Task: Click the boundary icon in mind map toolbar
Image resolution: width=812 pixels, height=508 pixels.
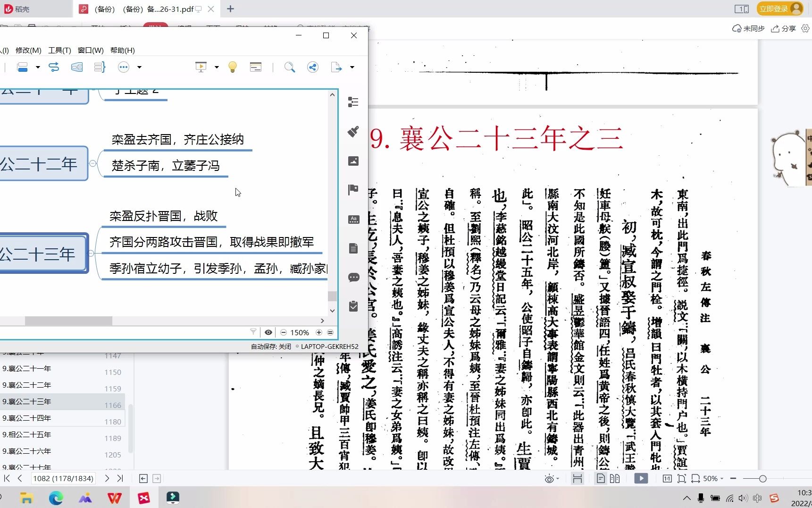Action: point(77,67)
